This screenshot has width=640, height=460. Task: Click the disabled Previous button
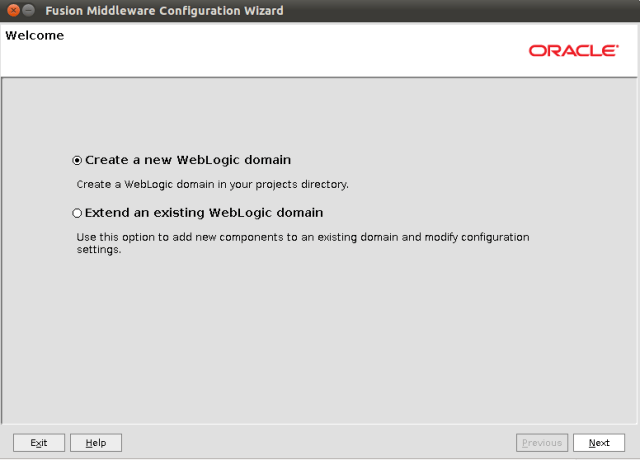(x=542, y=443)
